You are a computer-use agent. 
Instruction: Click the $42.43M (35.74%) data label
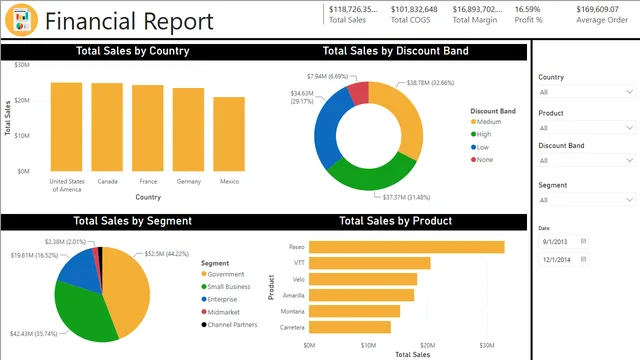coord(33,334)
